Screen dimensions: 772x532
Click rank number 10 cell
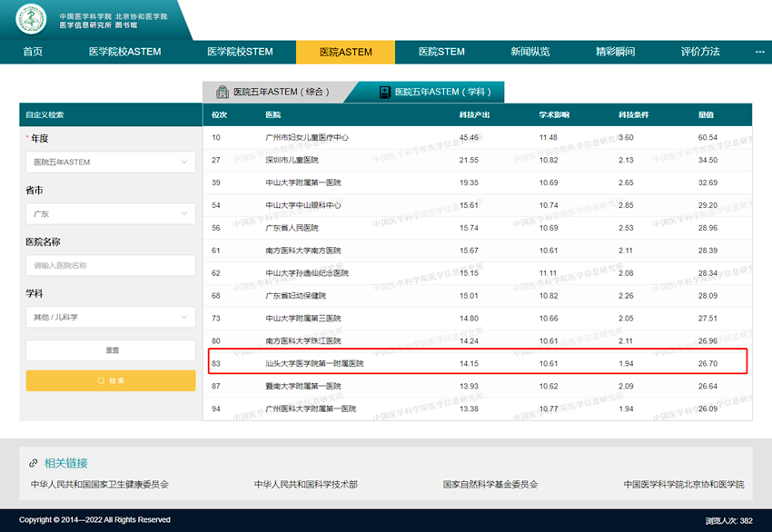point(215,137)
